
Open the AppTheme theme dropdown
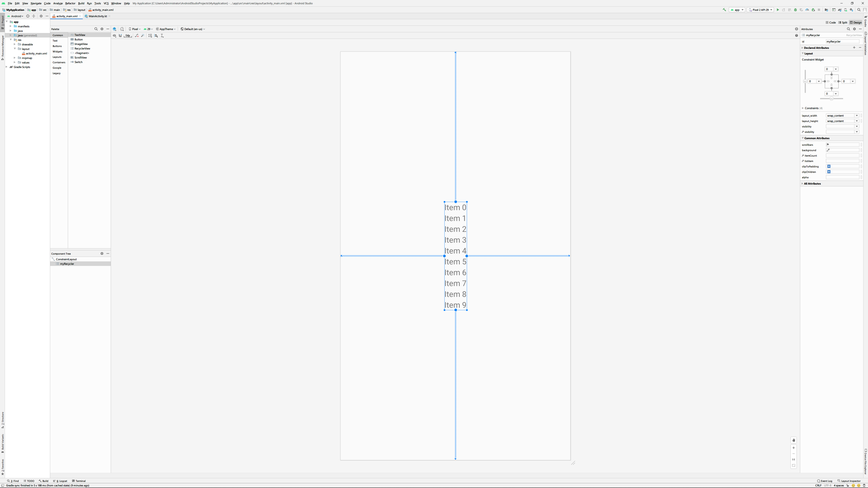click(x=166, y=29)
